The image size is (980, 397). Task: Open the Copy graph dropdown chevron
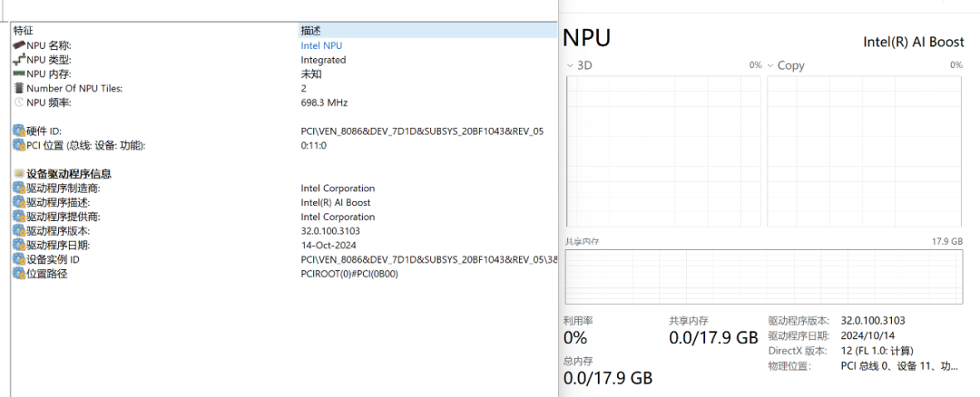pos(770,65)
